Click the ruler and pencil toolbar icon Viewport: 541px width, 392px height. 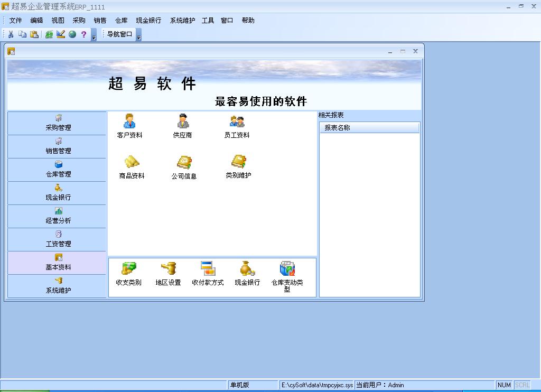pos(61,34)
